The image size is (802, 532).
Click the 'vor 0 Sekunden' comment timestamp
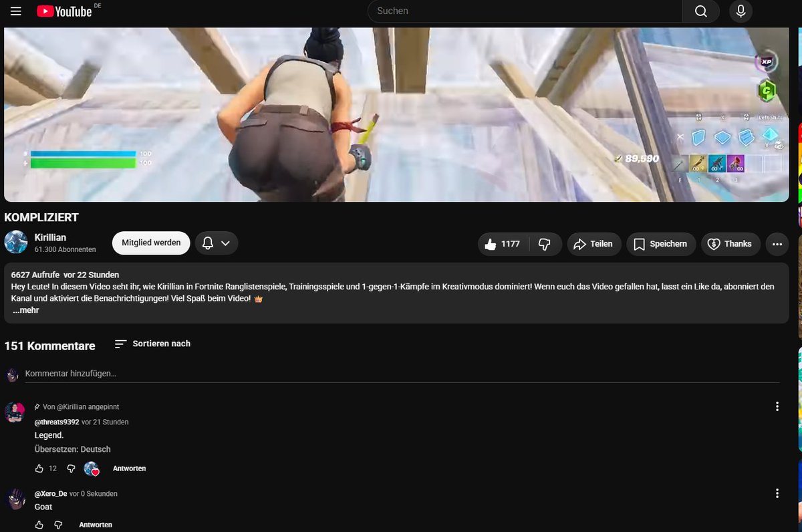point(94,494)
